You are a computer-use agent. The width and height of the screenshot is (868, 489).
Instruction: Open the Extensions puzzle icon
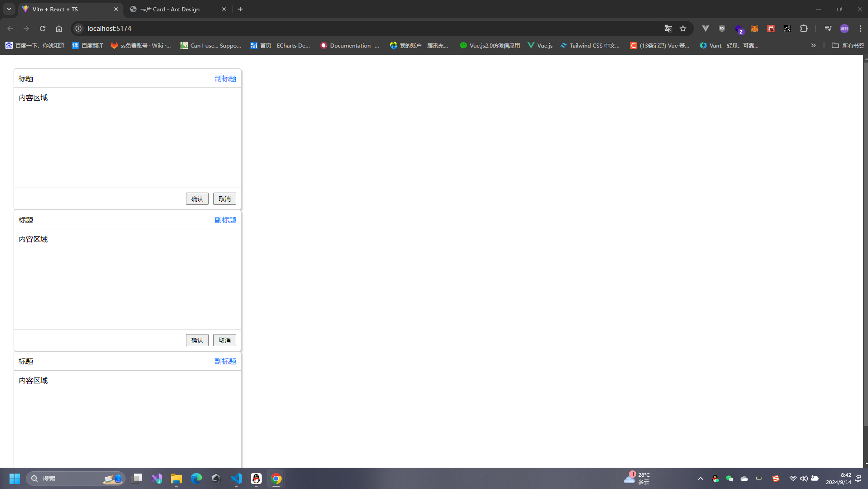pyautogui.click(x=804, y=29)
